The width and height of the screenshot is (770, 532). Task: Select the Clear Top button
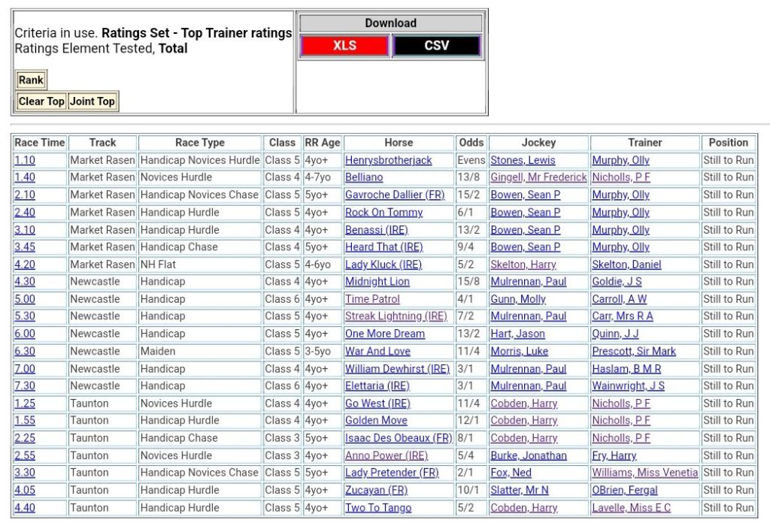41,101
